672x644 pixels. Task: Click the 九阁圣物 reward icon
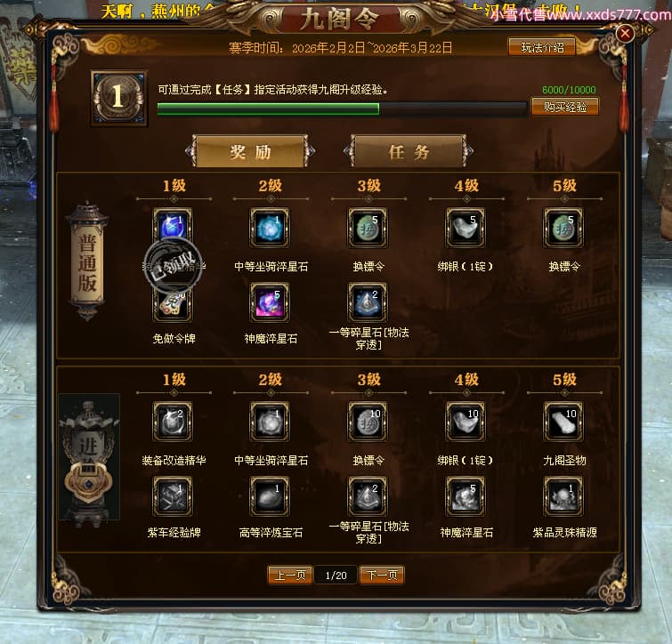coord(563,422)
